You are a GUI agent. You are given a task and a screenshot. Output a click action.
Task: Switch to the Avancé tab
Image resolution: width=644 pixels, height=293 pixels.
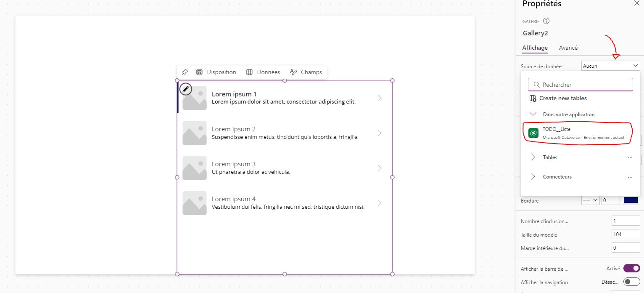coord(568,48)
